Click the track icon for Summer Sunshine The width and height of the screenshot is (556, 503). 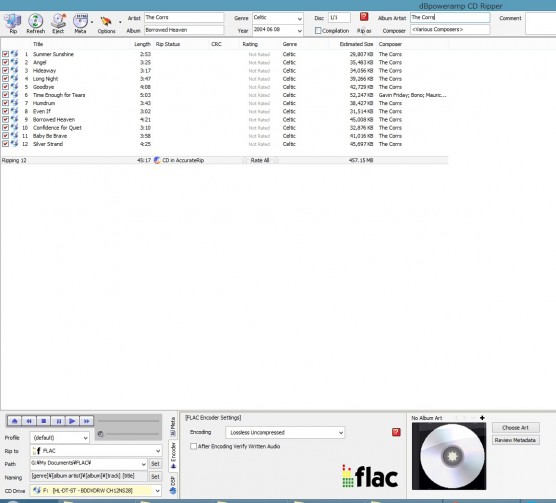pyautogui.click(x=14, y=54)
